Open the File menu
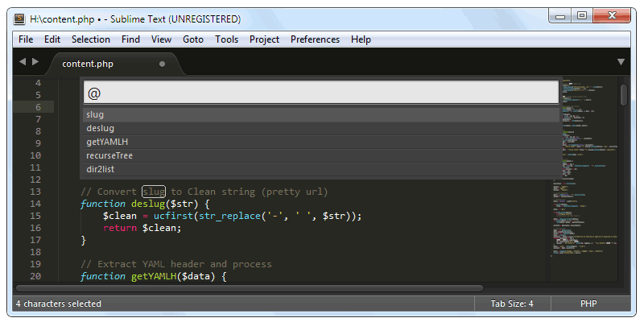The image size is (644, 322). click(26, 39)
